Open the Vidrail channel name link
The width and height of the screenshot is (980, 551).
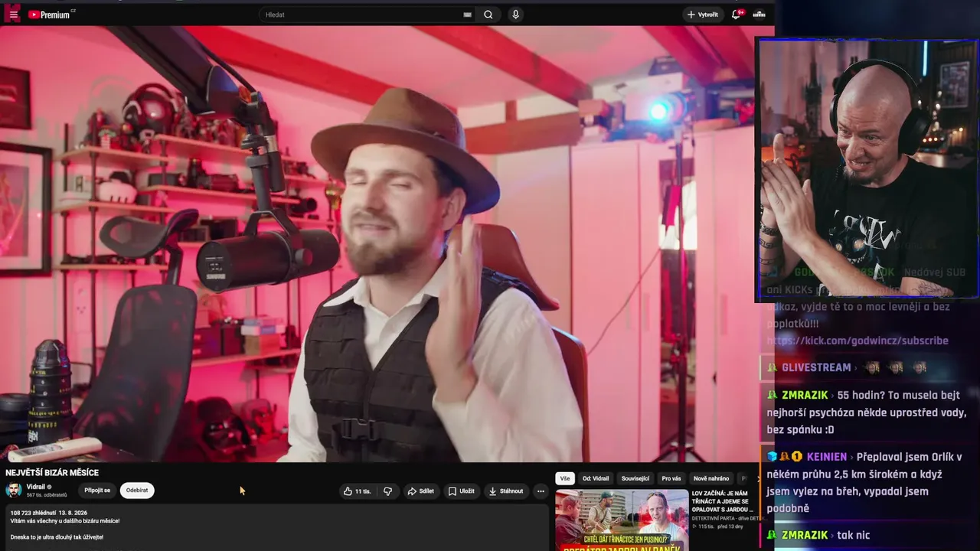36,487
